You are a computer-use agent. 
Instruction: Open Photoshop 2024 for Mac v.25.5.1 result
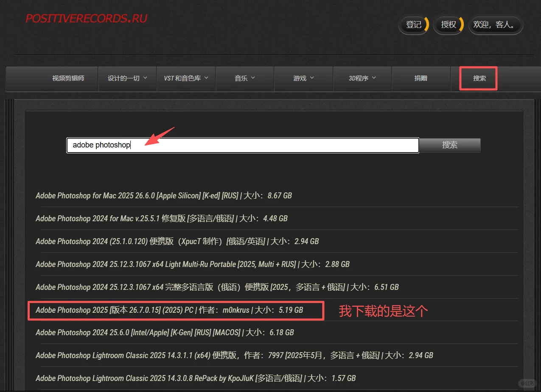162,219
